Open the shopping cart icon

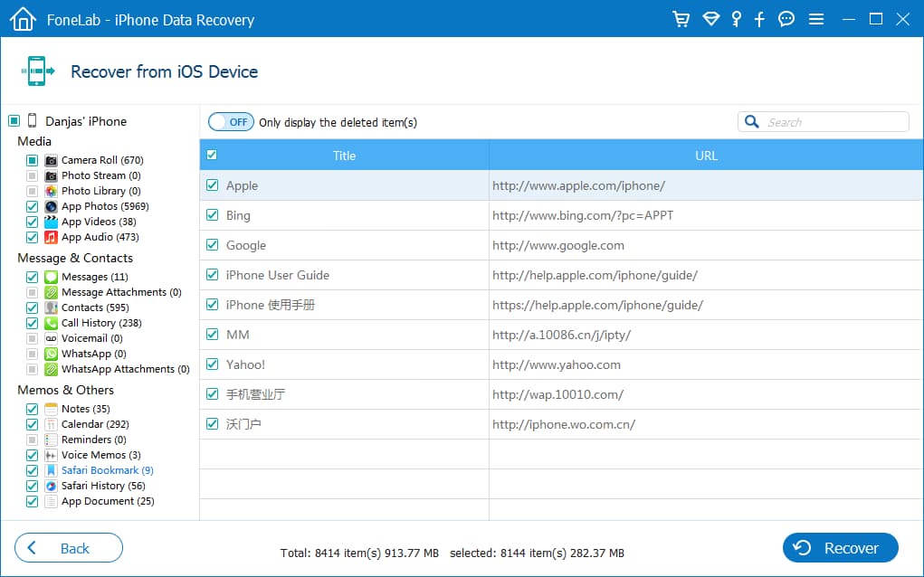681,19
